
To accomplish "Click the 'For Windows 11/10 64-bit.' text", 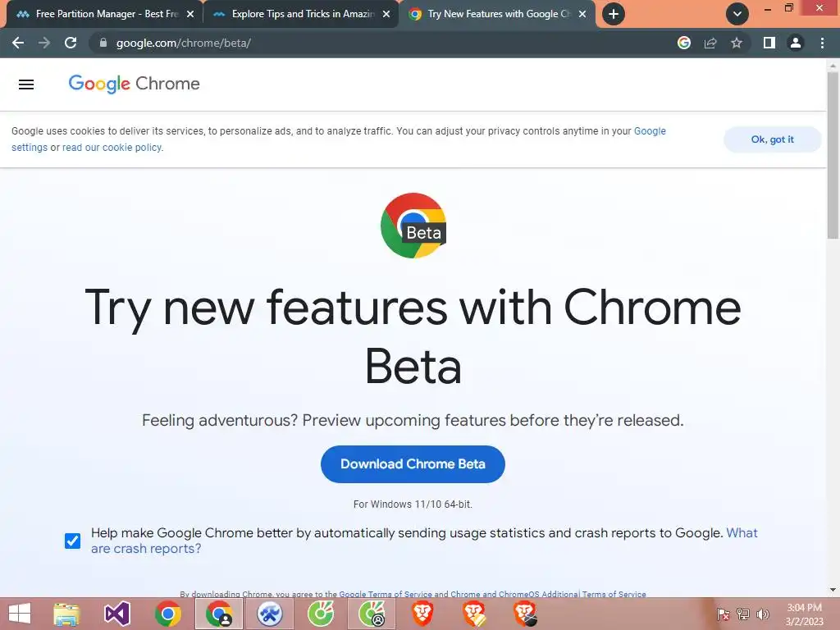I will pyautogui.click(x=413, y=504).
